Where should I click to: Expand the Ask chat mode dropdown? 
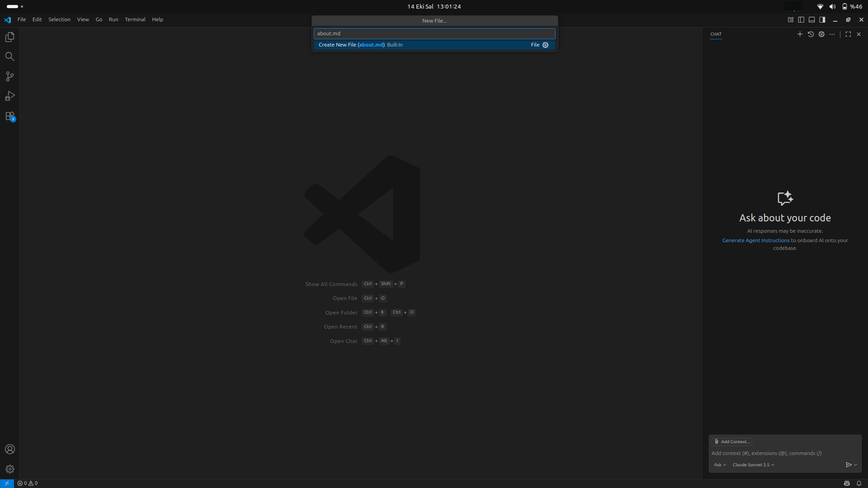coord(720,465)
